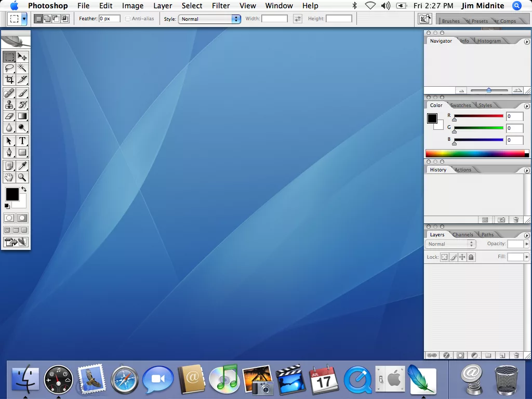Click the foreground color swatch in toolbox
Screen dimensions: 532x399
[12, 194]
